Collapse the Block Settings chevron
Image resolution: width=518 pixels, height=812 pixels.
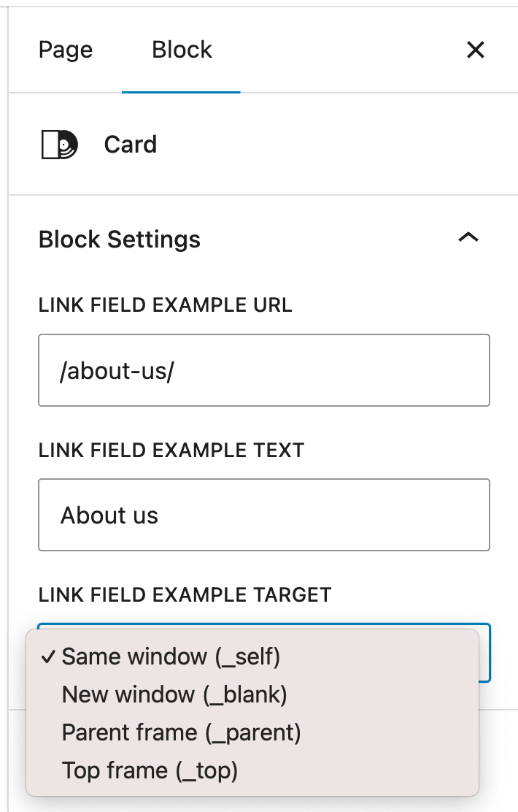[x=468, y=238]
